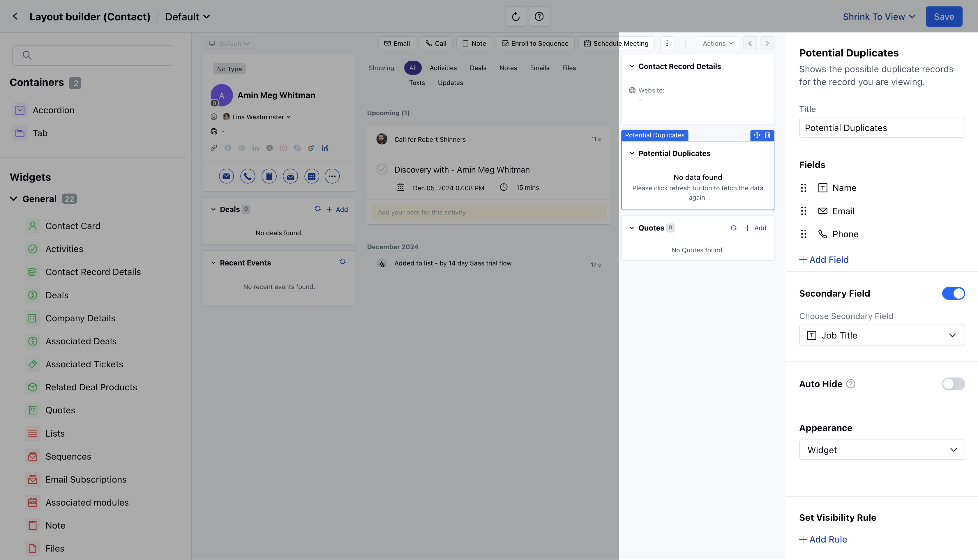
Task: Click drag handle icon beside Phone field
Action: coord(803,234)
